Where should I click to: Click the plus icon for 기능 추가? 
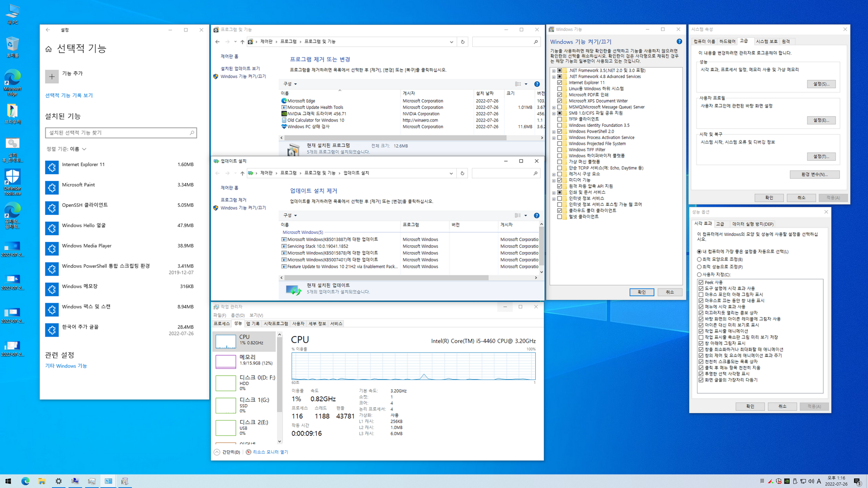[x=52, y=76]
